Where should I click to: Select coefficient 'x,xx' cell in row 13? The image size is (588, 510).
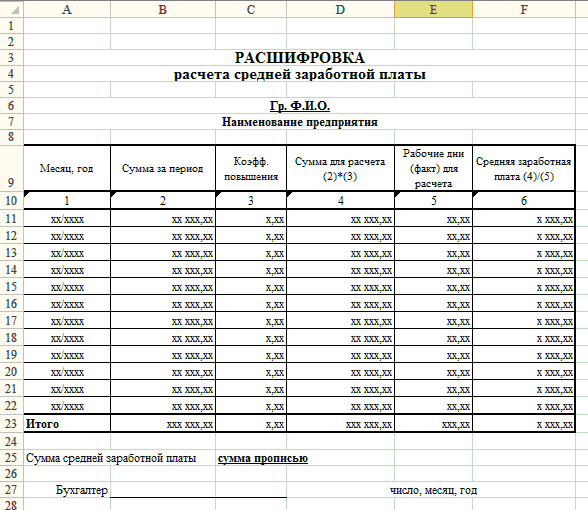251,253
